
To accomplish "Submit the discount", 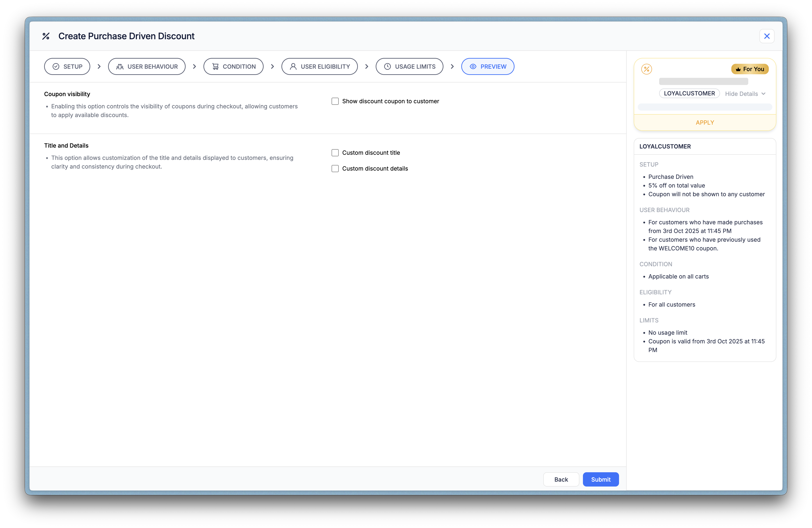I will pos(601,480).
